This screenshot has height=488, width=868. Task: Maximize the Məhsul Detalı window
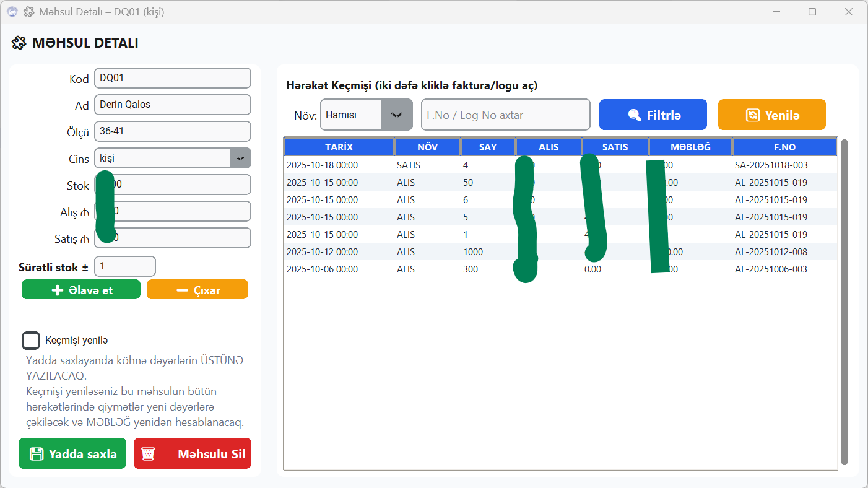coord(812,12)
